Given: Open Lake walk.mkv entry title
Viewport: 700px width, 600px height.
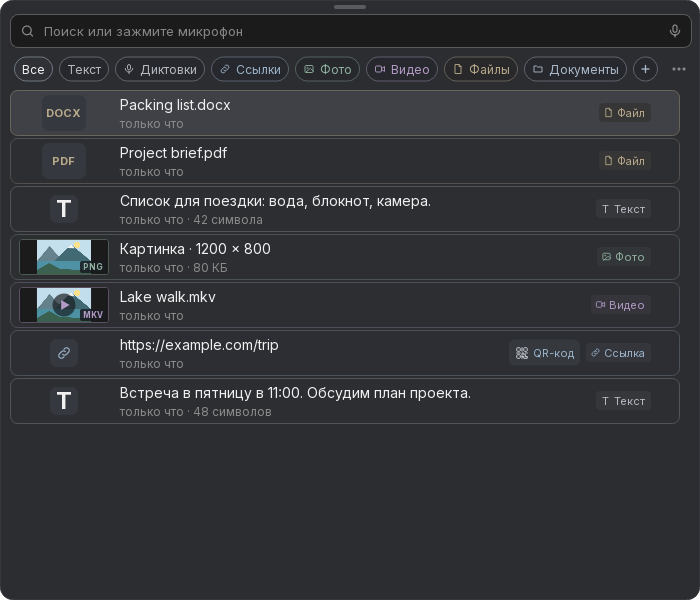Looking at the screenshot, I should tap(167, 297).
